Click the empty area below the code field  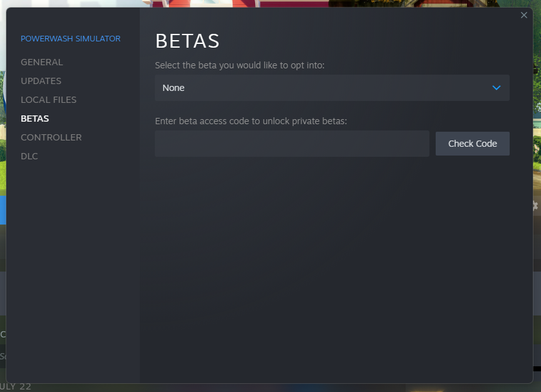pos(332,263)
